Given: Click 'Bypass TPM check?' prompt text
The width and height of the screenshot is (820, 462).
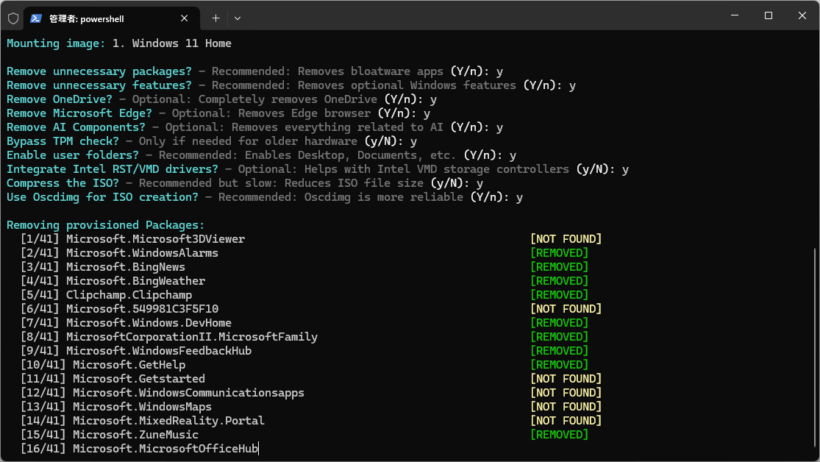Looking at the screenshot, I should (x=63, y=141).
